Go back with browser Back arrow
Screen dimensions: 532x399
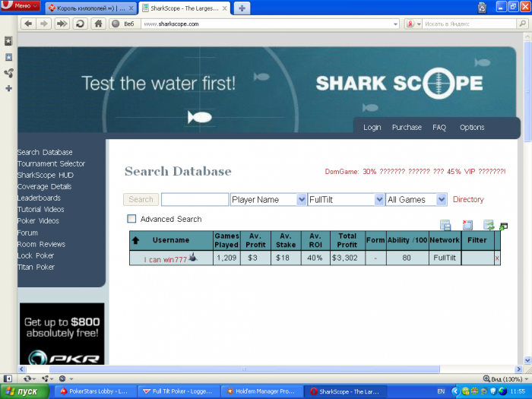pos(29,24)
